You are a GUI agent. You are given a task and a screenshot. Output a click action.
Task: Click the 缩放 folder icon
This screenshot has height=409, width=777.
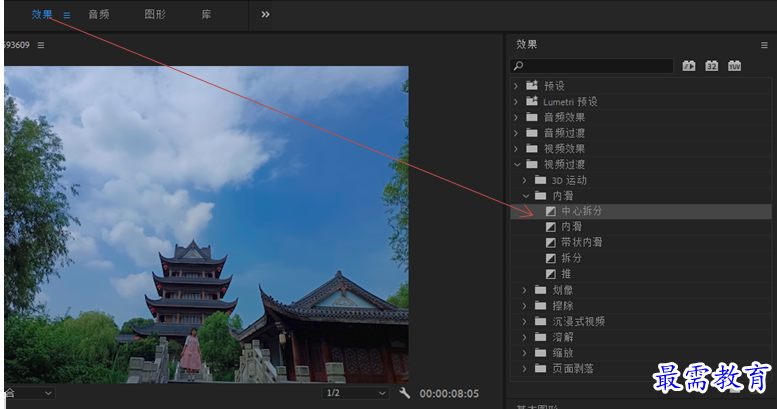tap(541, 353)
